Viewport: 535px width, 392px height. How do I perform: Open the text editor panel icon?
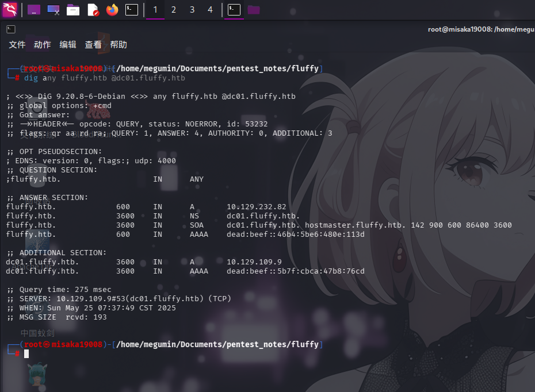click(93, 10)
